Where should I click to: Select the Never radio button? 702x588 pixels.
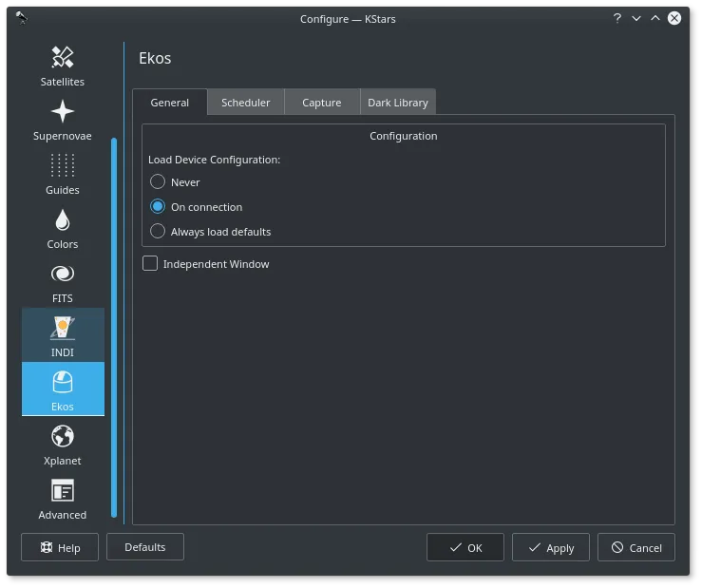point(175,181)
